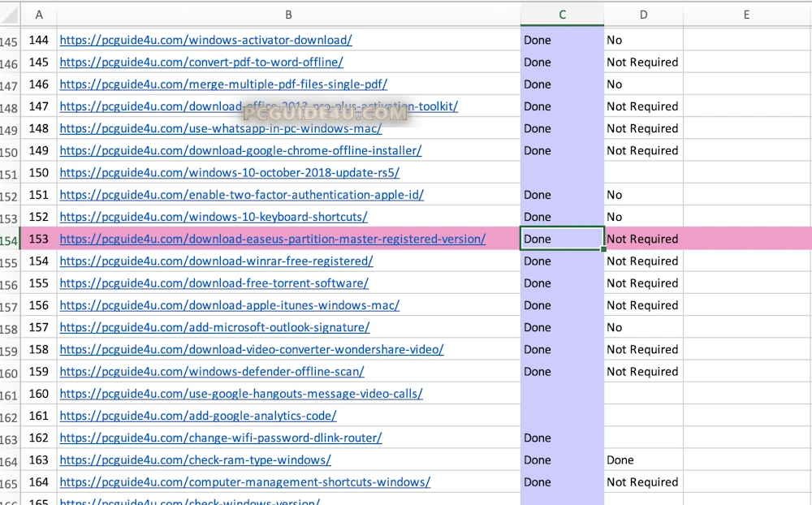Viewport: 812px width, 505px height.
Task: Follow the windows-10-keyboard-shortcuts link
Action: [214, 217]
